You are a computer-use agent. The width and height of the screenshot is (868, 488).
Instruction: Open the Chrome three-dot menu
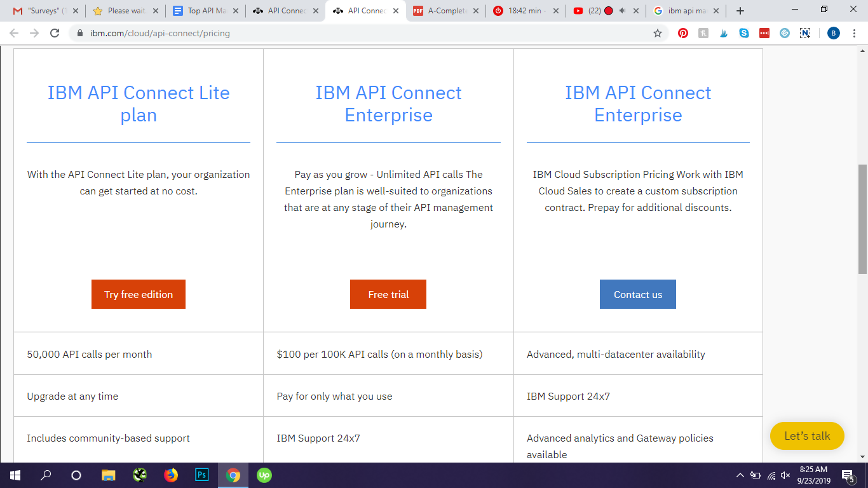(854, 34)
